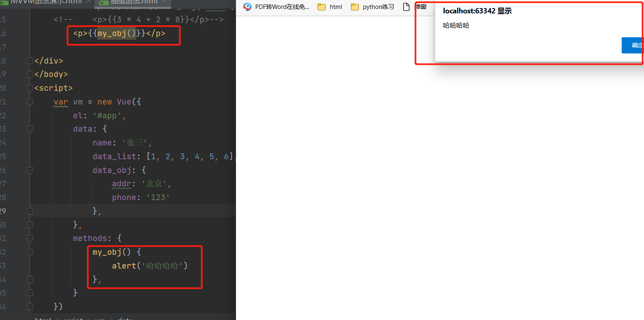Image resolution: width=644 pixels, height=320 pixels.
Task: Open the python练习 bookmarks folder
Action: pyautogui.click(x=372, y=7)
